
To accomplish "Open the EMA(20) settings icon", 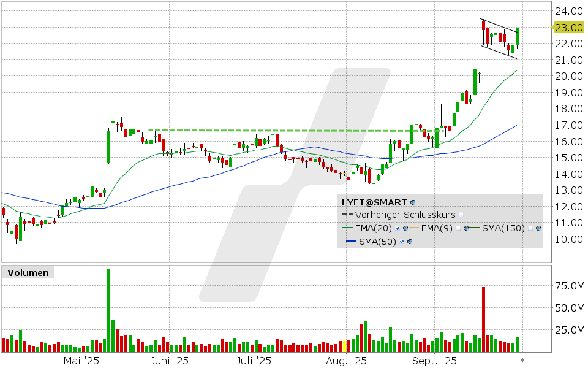I will pyautogui.click(x=405, y=228).
